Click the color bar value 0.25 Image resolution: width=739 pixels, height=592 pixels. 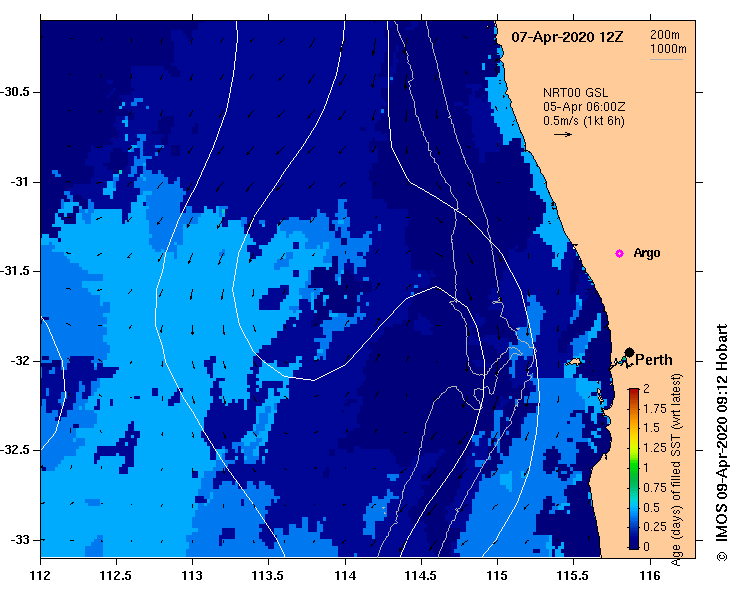(655, 527)
